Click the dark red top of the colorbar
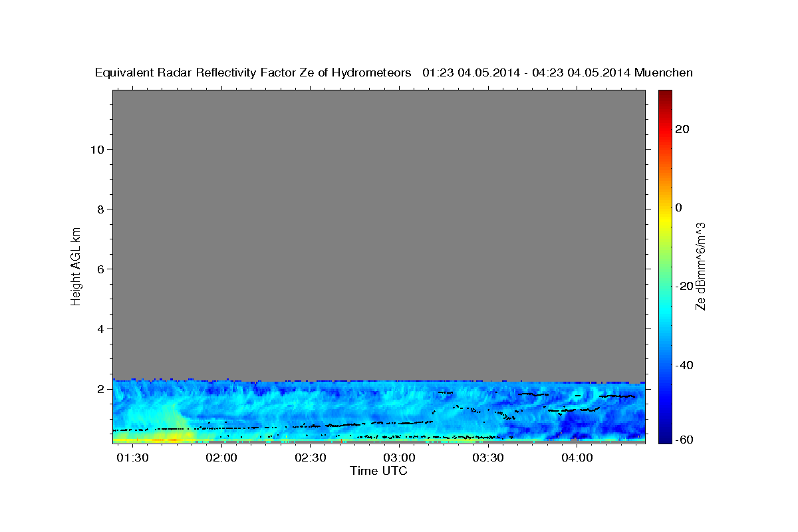 tap(665, 93)
